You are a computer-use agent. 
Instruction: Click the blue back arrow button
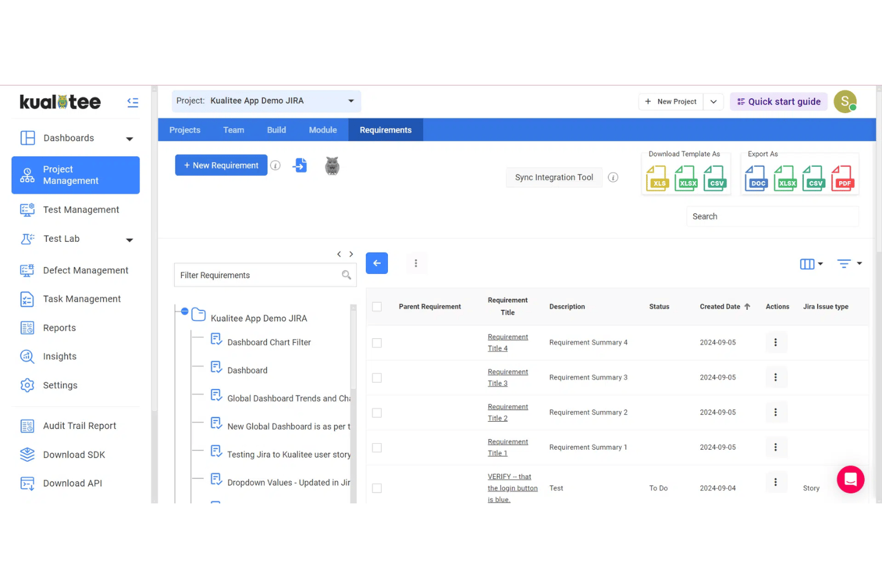tap(377, 263)
